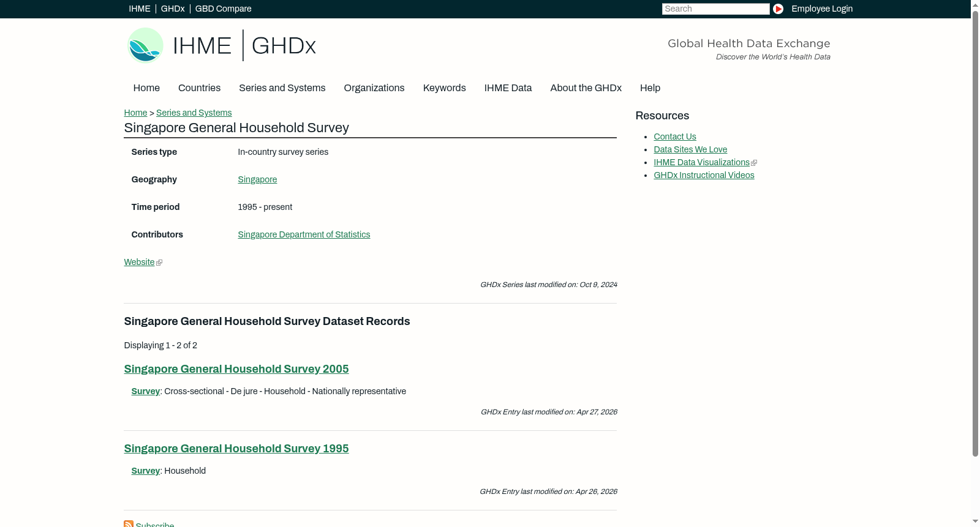Screen dimensions: 980x527
Task: Click the 'Geography' field label
Action: pos(154,179)
